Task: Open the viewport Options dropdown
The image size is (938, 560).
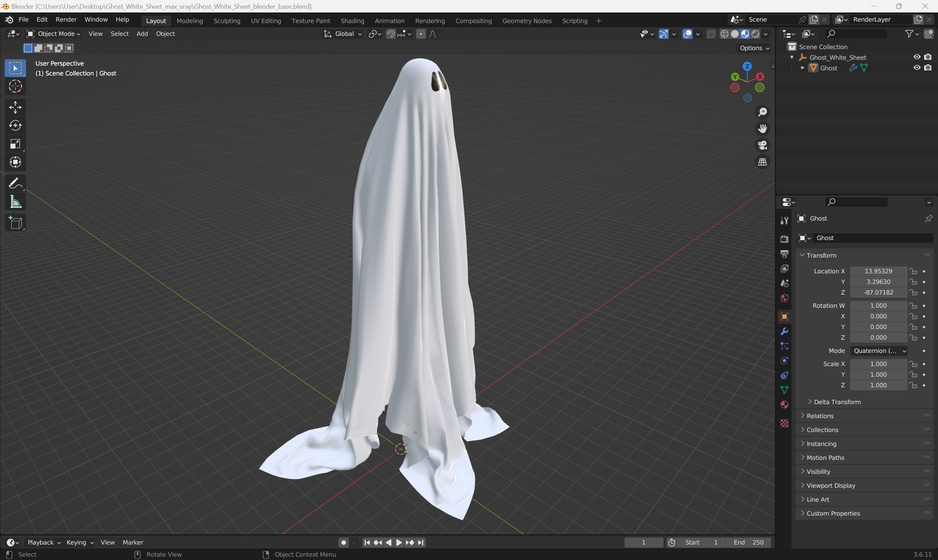Action: point(754,48)
